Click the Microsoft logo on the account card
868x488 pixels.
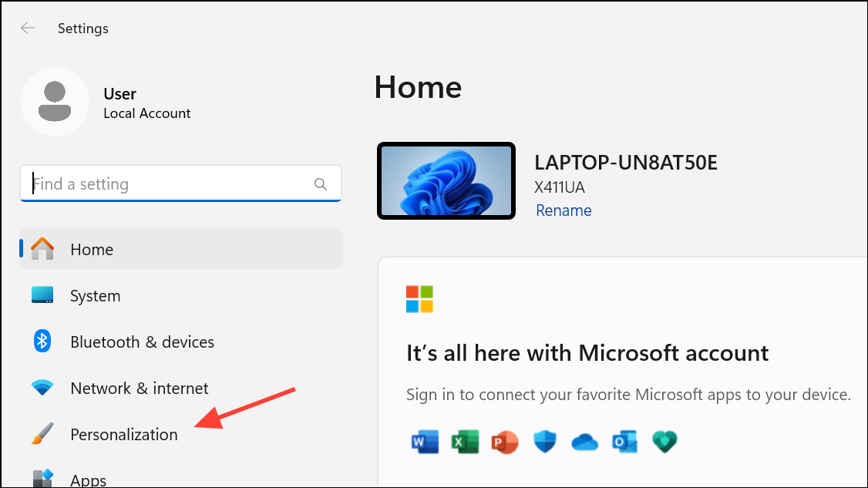tap(419, 299)
